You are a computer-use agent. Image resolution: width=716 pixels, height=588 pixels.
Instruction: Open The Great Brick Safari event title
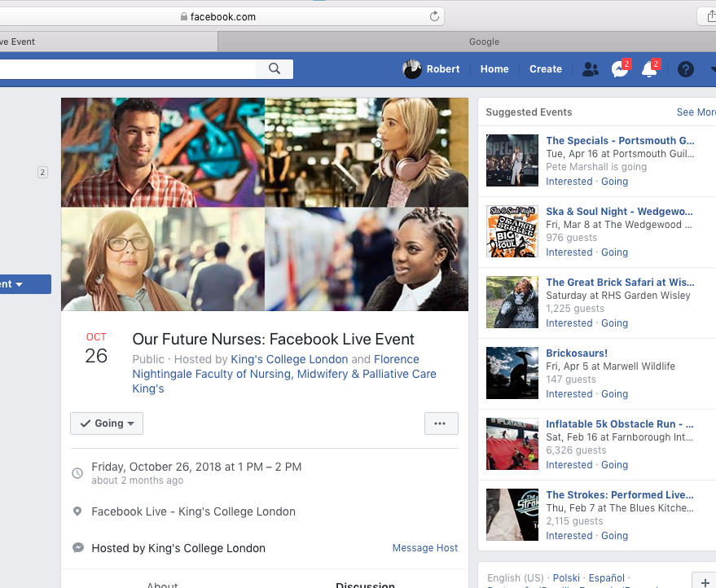click(620, 282)
